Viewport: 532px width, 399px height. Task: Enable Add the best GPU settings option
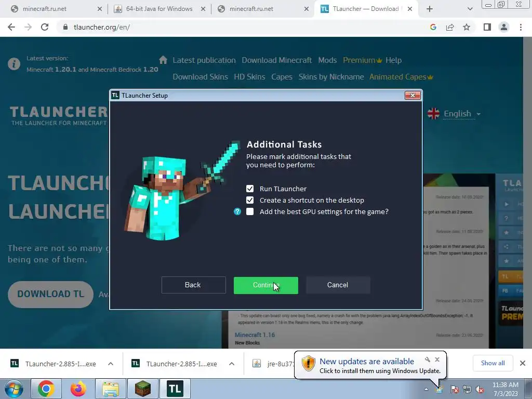pyautogui.click(x=250, y=212)
